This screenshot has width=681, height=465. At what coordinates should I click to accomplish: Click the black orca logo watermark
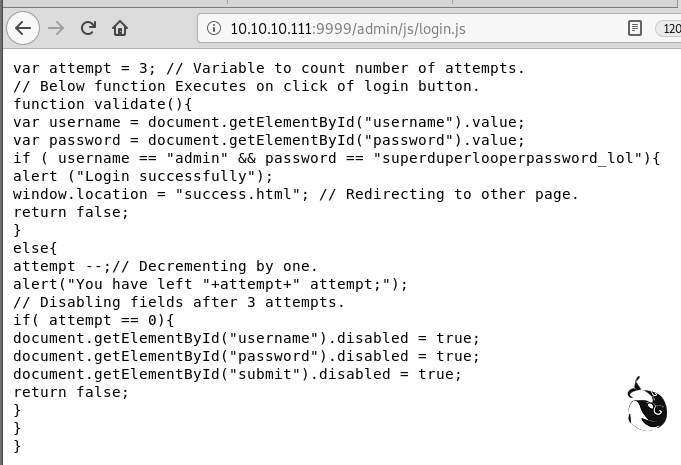click(x=646, y=403)
